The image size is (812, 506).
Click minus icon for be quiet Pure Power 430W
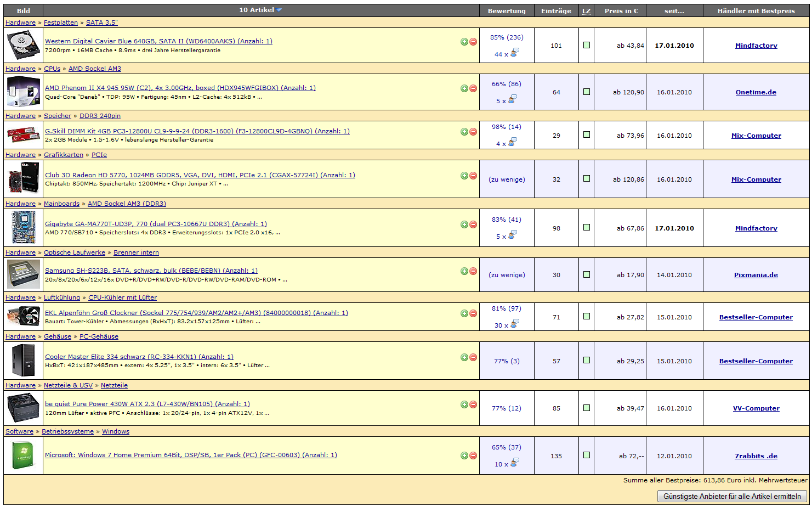pos(473,404)
